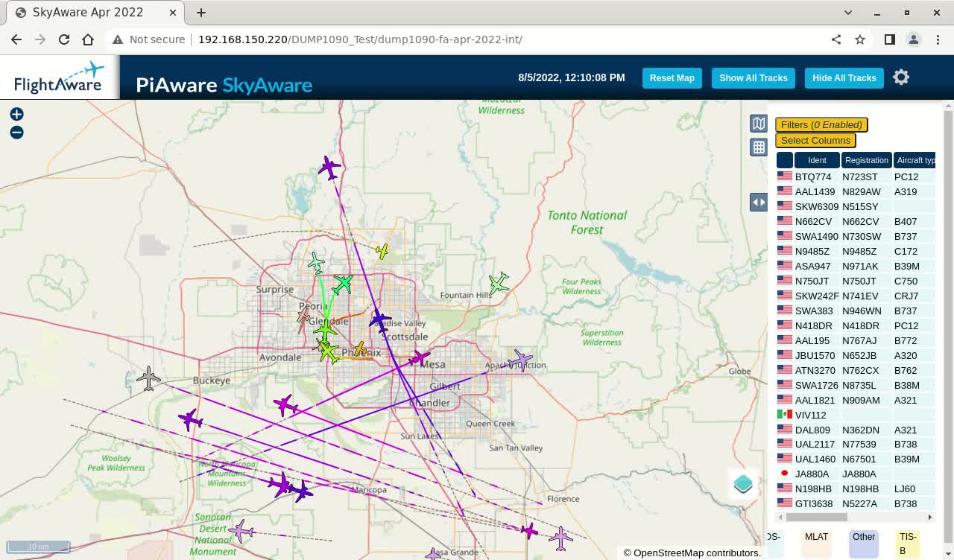Select the yellow aircraft north of Phoenix
Viewport: 954px width, 560px height.
[x=382, y=252]
